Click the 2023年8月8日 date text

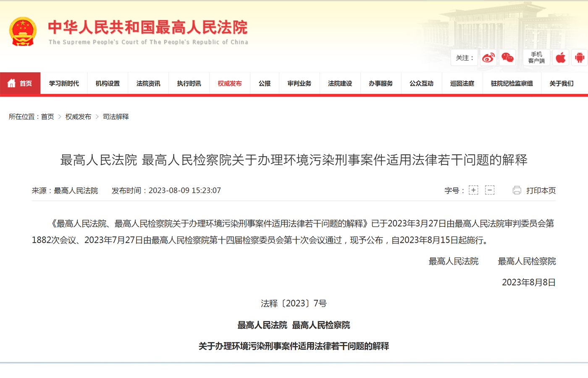[x=529, y=283]
